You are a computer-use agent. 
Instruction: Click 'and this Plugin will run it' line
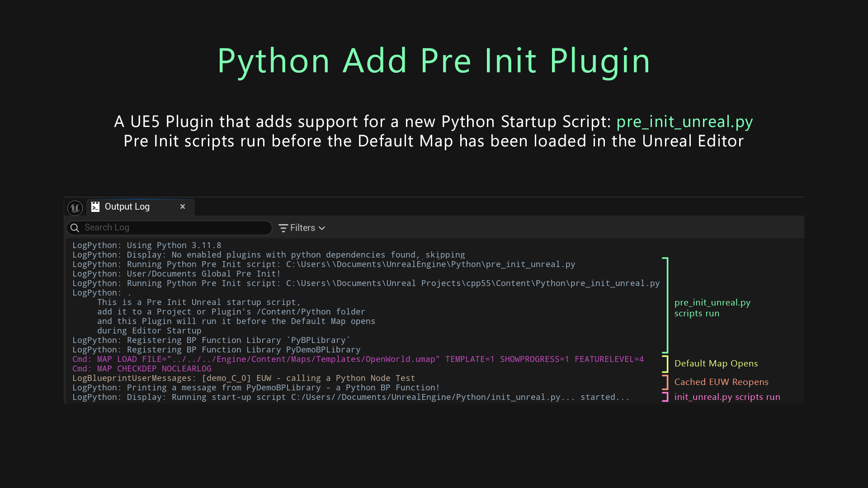tap(236, 321)
